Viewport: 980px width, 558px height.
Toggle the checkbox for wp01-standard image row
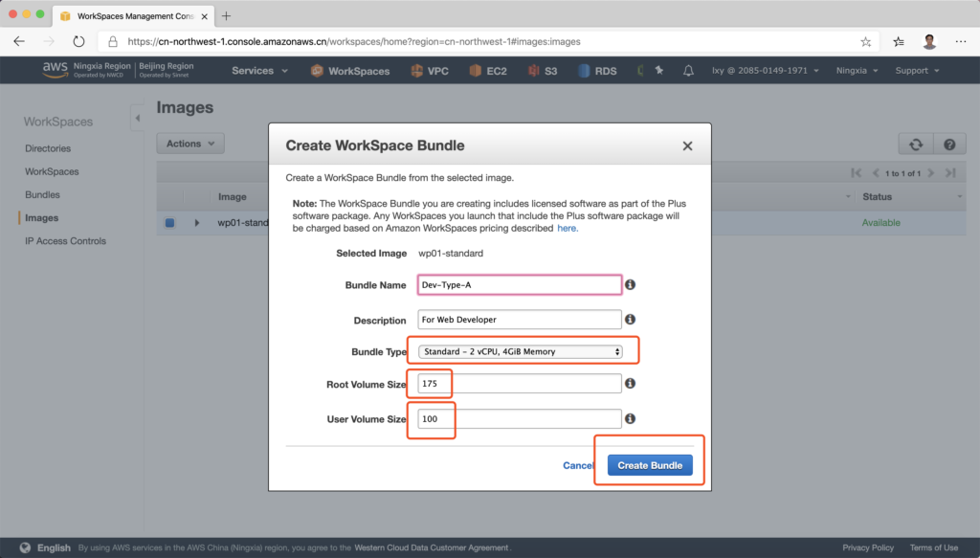tap(169, 223)
